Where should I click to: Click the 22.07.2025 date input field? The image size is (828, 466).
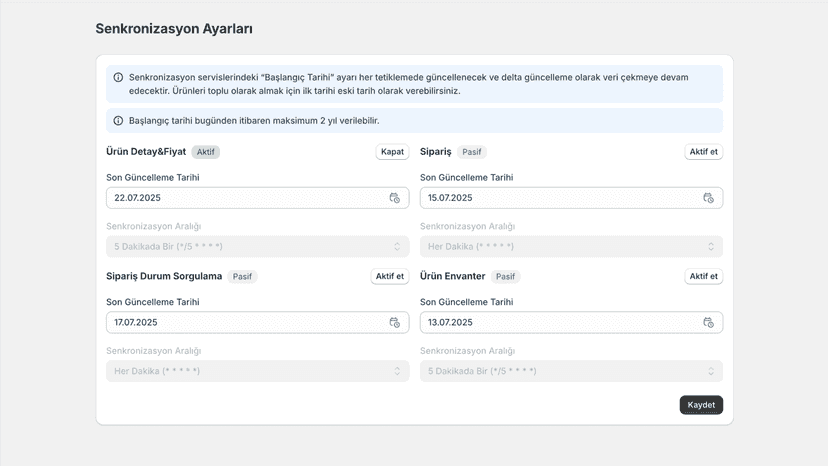tap(258, 198)
